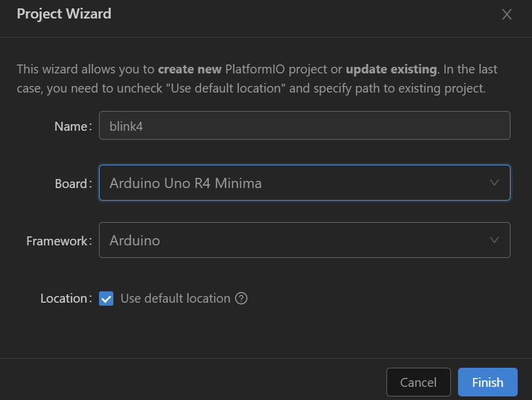Click the "Name:" field label

(73, 127)
